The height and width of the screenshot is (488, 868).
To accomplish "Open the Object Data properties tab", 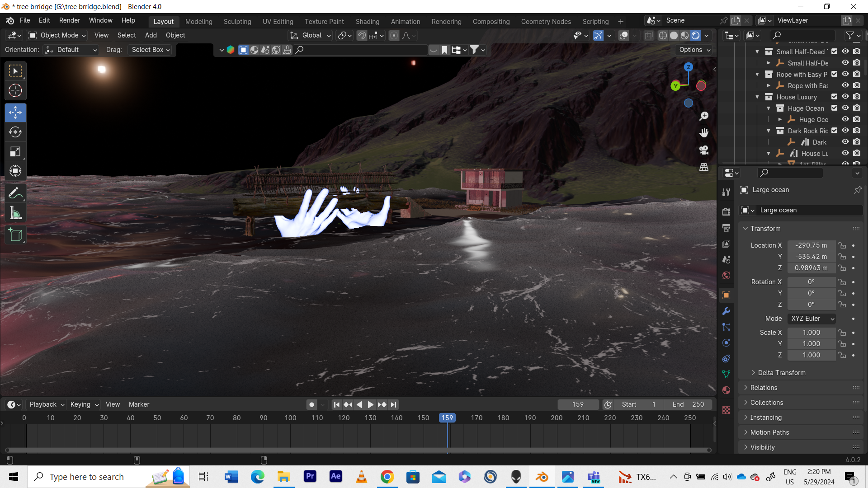I will tap(726, 375).
